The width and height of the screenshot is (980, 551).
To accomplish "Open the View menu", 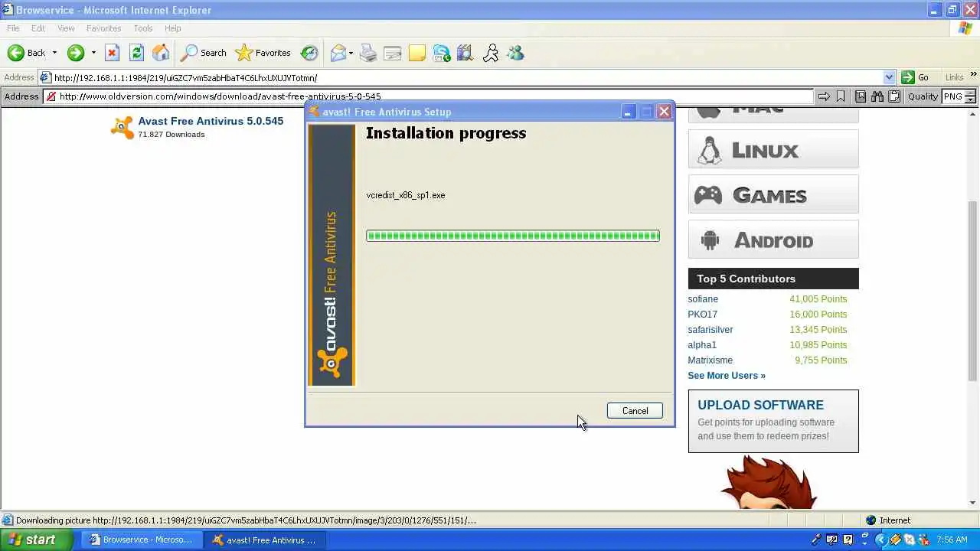I will point(66,28).
